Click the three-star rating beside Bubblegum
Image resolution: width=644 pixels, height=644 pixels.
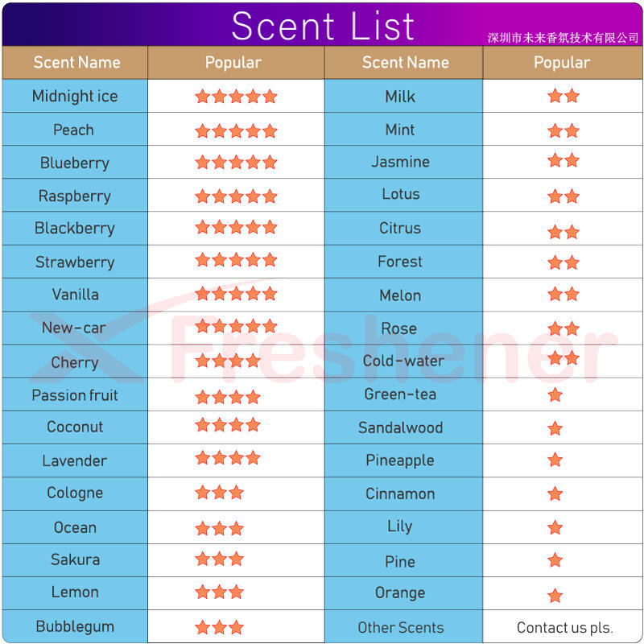point(219,627)
